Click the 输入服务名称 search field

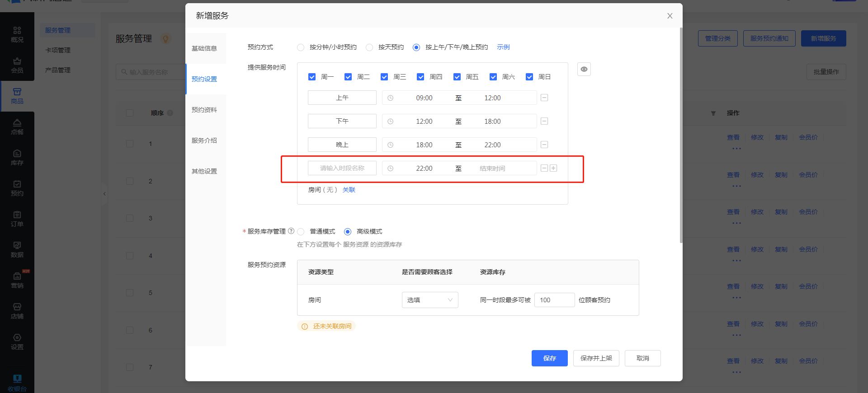[151, 72]
